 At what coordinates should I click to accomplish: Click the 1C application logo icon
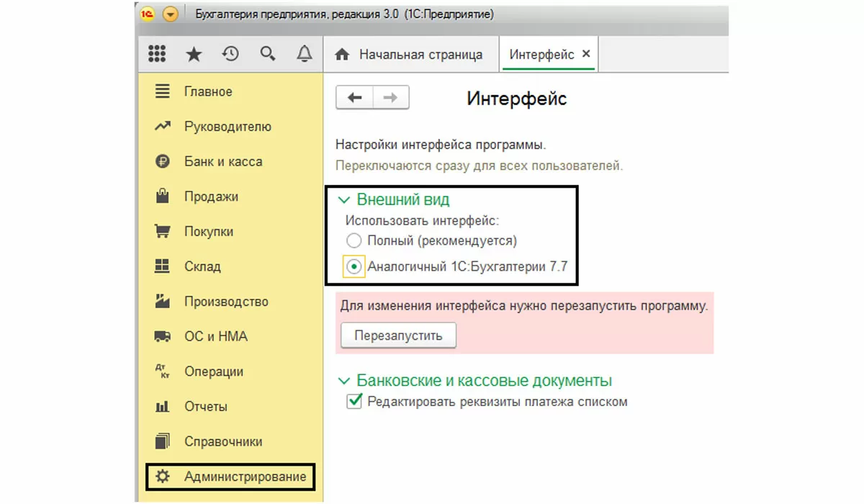(148, 14)
